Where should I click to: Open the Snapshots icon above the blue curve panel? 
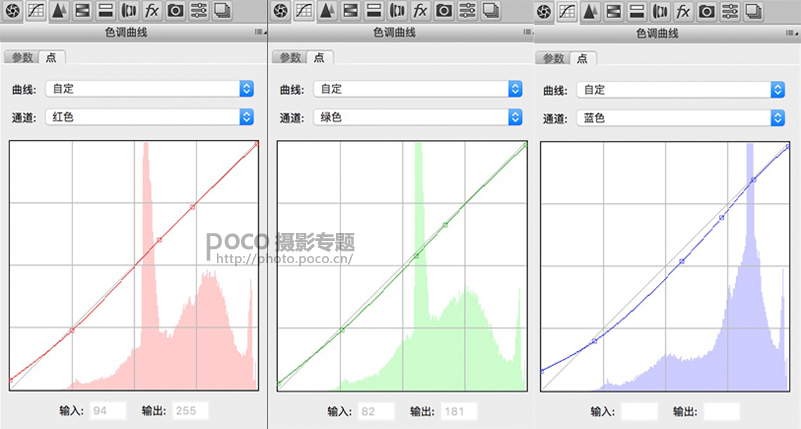pos(753,11)
